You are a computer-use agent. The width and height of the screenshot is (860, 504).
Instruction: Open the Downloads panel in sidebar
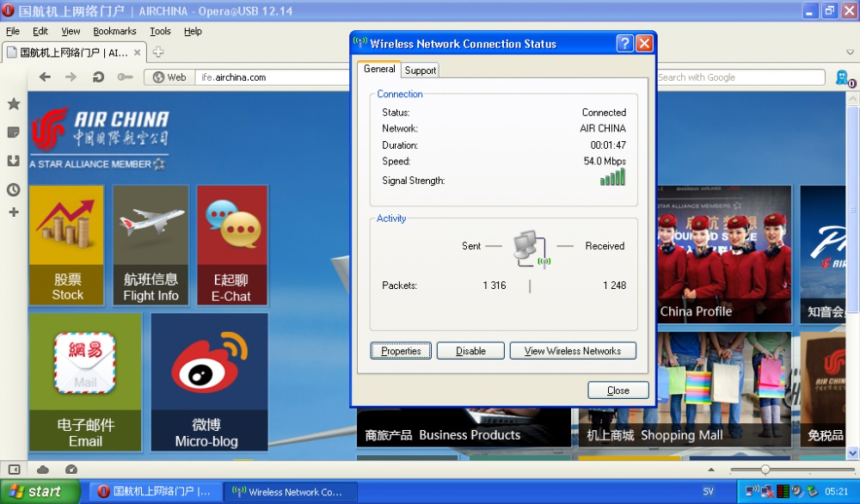14,161
